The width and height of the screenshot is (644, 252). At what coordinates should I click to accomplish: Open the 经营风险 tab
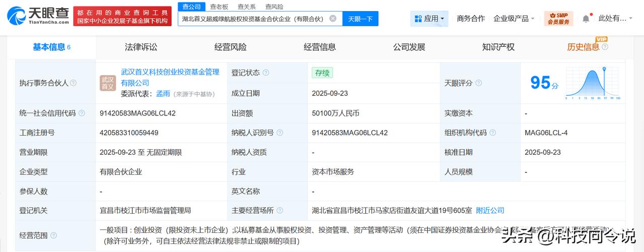tap(230, 47)
